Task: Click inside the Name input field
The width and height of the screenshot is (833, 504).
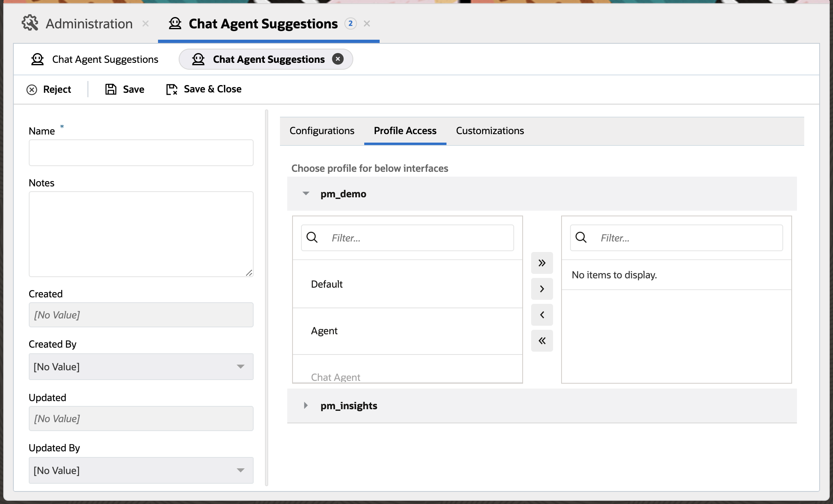Action: pyautogui.click(x=141, y=152)
